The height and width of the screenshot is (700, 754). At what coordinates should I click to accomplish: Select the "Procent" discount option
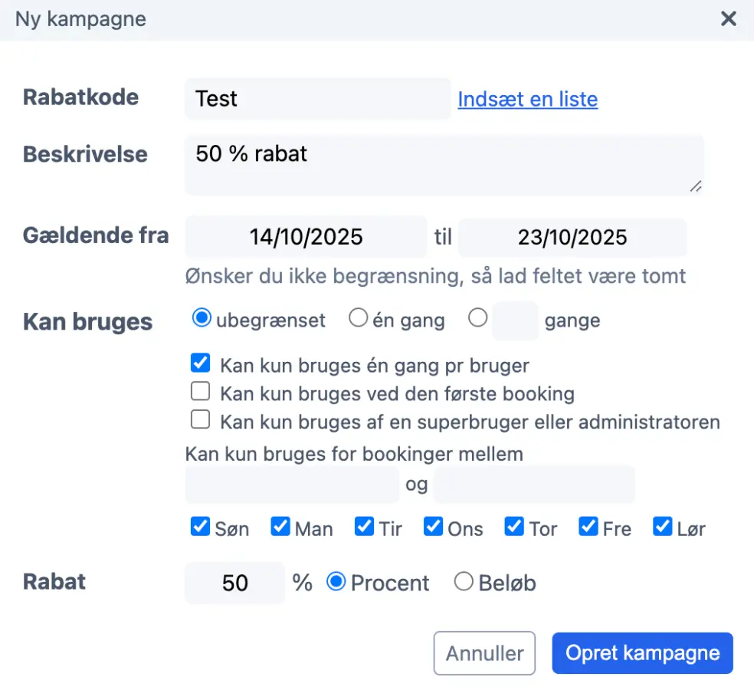[336, 583]
